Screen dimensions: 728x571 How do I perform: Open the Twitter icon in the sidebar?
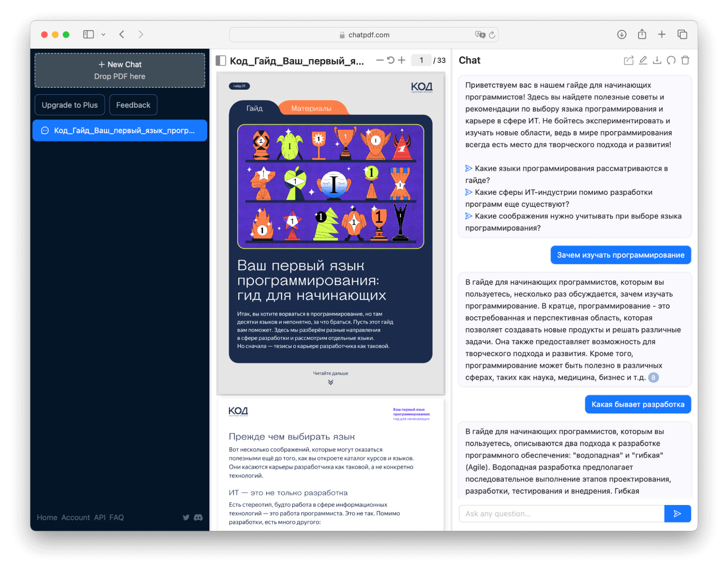point(186,517)
